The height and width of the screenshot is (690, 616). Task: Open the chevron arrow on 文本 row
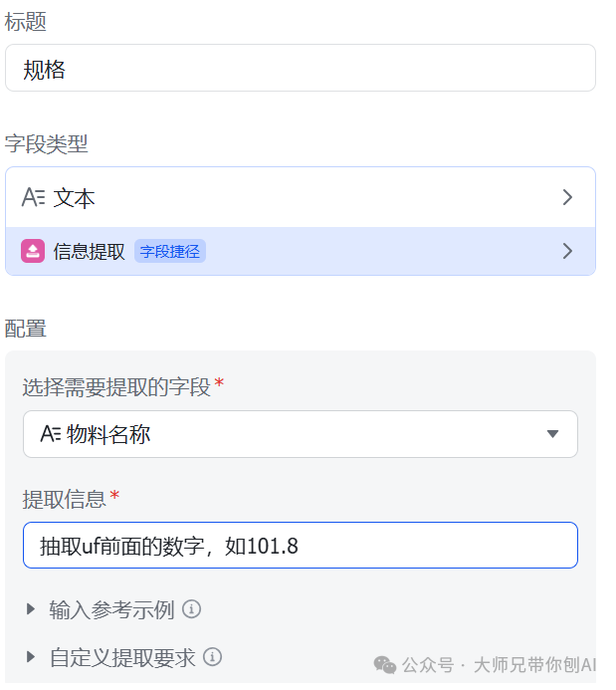pyautogui.click(x=567, y=197)
